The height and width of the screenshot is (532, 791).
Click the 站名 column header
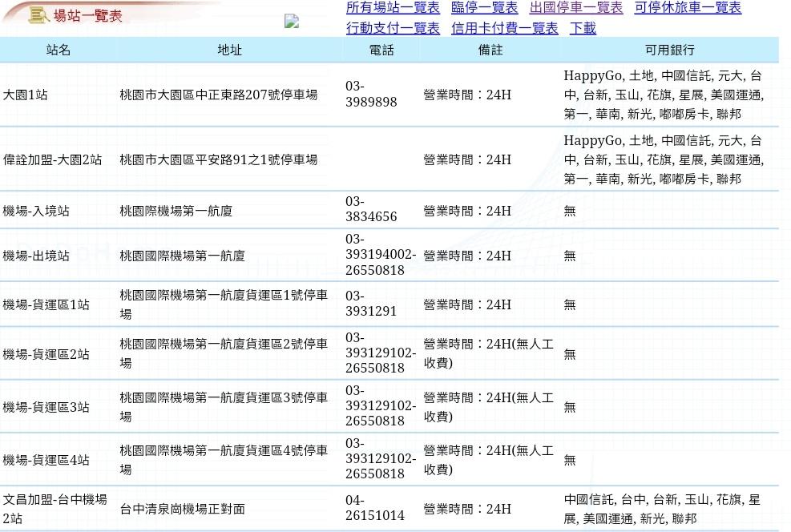58,50
